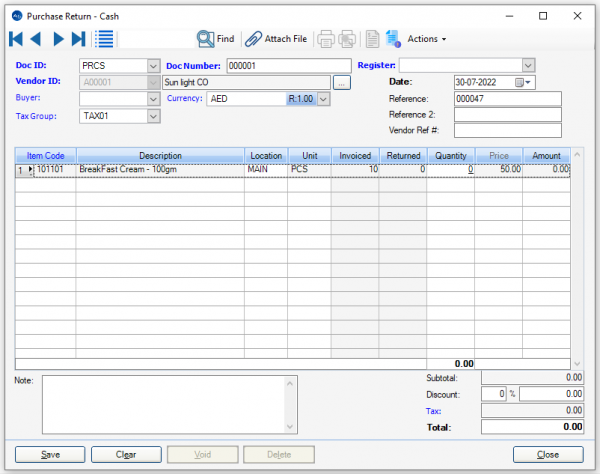Expand the Currency dropdown
The height and width of the screenshot is (474, 600).
[323, 99]
